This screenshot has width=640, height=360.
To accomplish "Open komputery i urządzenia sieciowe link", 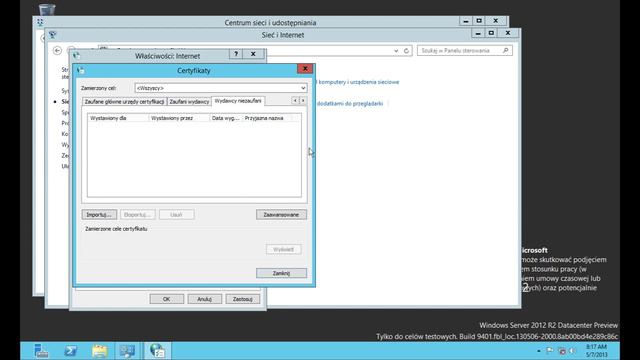I will (358, 82).
